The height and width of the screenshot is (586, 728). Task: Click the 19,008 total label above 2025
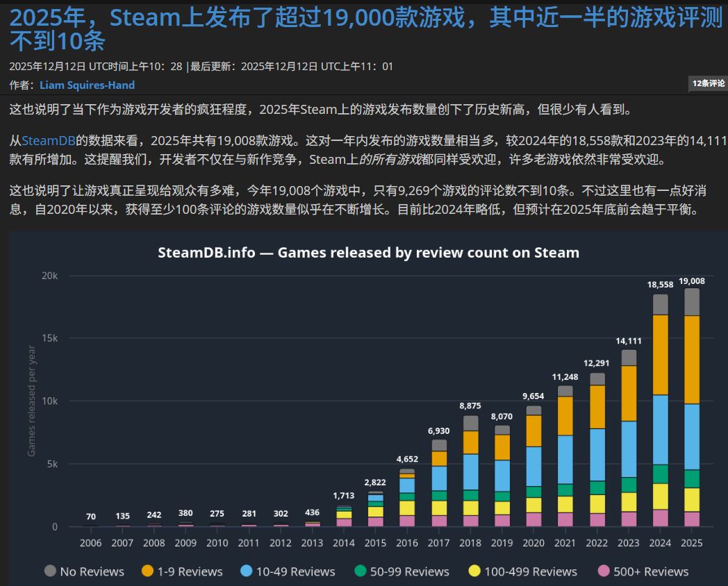coord(692,281)
